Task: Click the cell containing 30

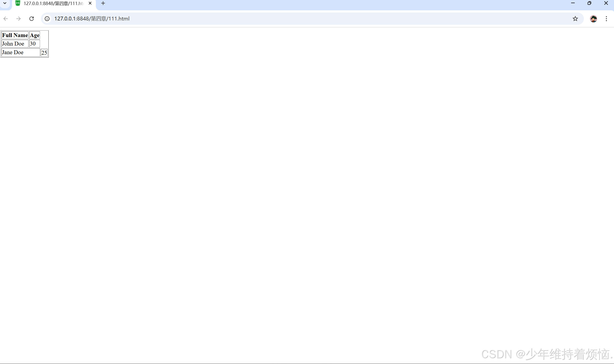Action: [x=34, y=44]
